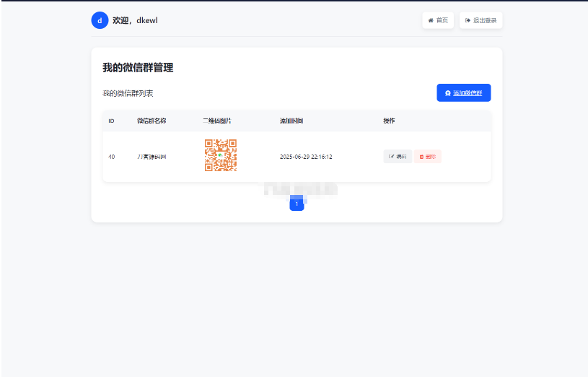Click the 操作 column header

389,121
